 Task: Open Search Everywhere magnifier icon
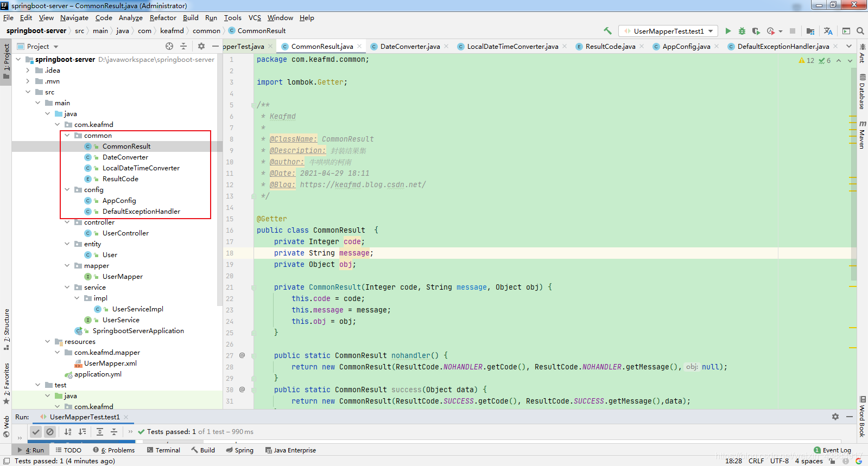(860, 31)
